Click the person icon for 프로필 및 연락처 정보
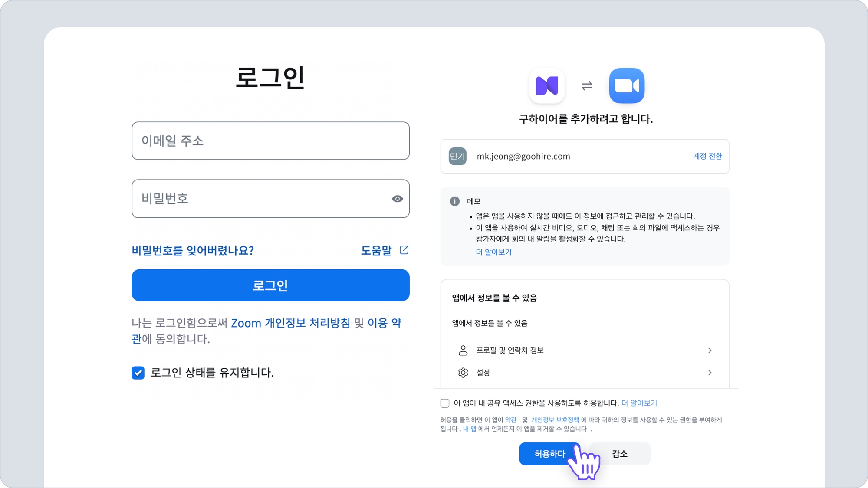868x488 pixels. tap(463, 350)
